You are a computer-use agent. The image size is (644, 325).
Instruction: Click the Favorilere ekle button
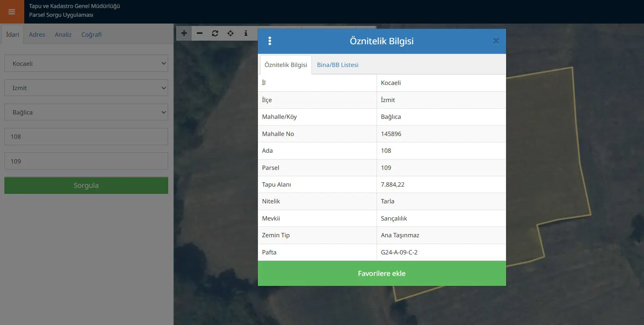[x=382, y=274]
